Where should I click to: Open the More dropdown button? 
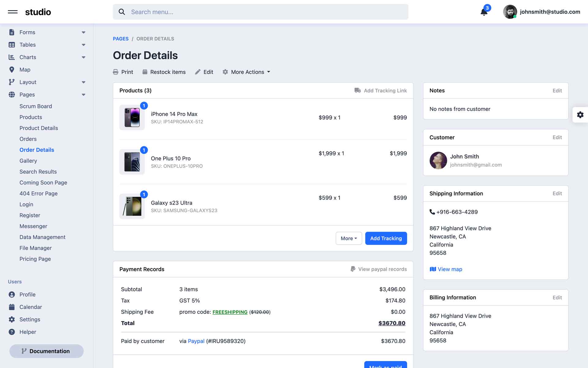(x=349, y=238)
